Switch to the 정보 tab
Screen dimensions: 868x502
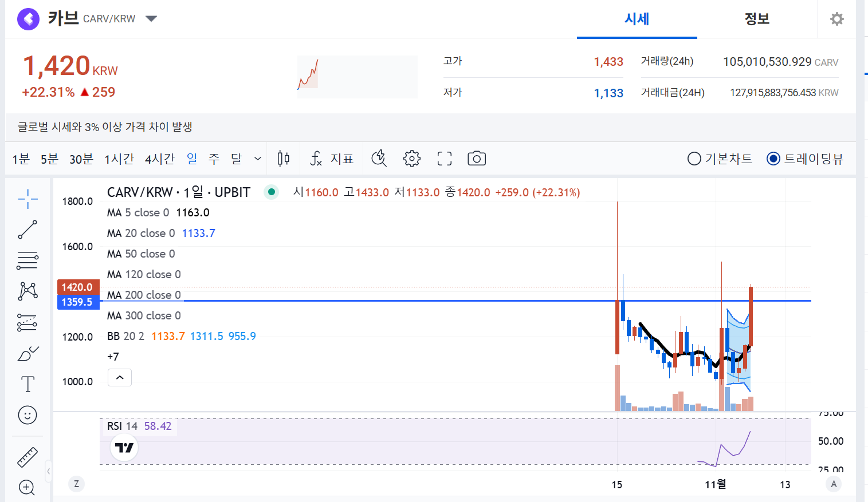[x=757, y=19]
